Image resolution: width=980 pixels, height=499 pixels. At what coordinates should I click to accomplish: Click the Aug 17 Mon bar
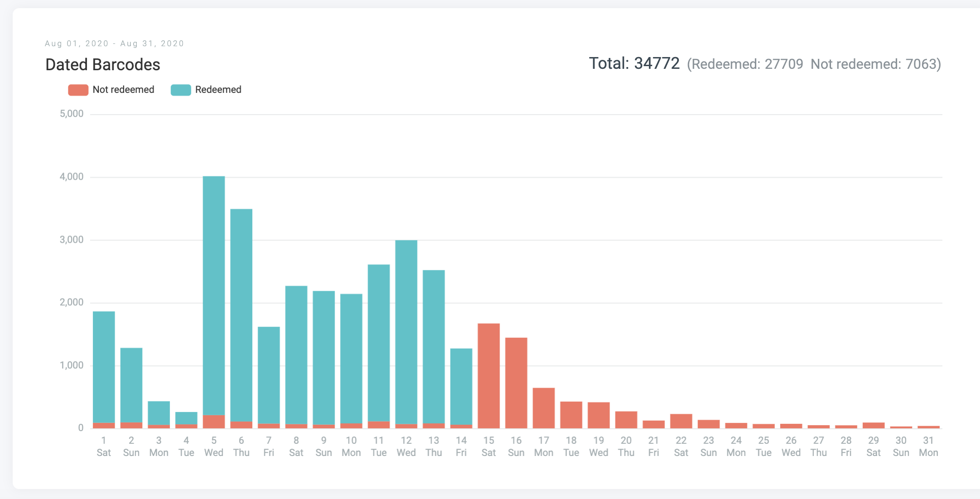pos(543,408)
